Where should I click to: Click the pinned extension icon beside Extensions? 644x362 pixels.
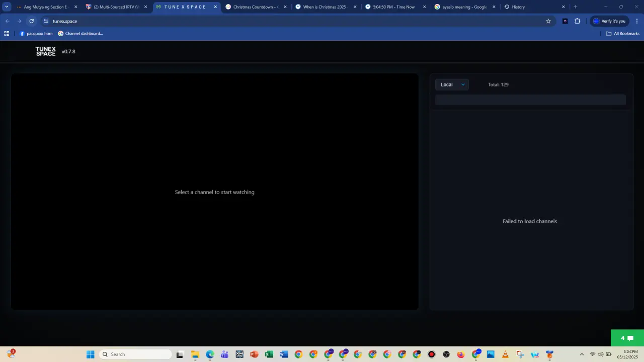[565, 21]
